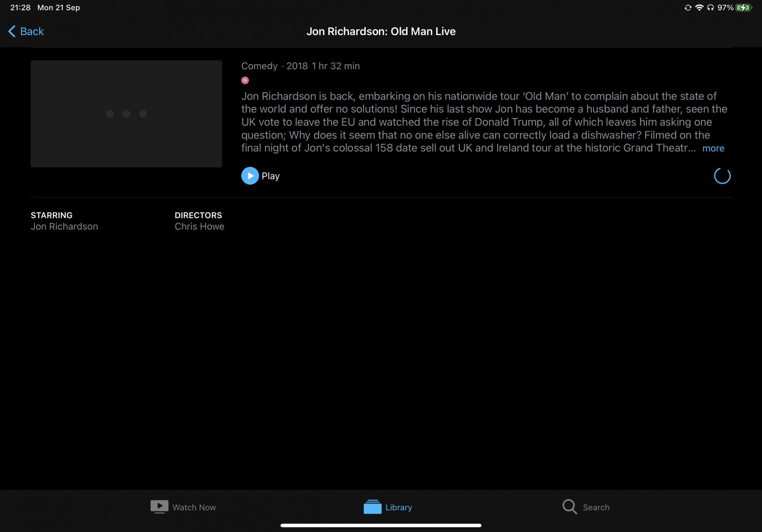Tap the release year 2018

pos(297,66)
